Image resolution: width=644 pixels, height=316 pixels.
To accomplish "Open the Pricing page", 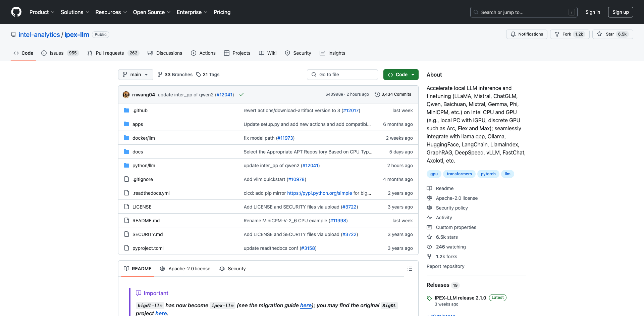I will (222, 12).
